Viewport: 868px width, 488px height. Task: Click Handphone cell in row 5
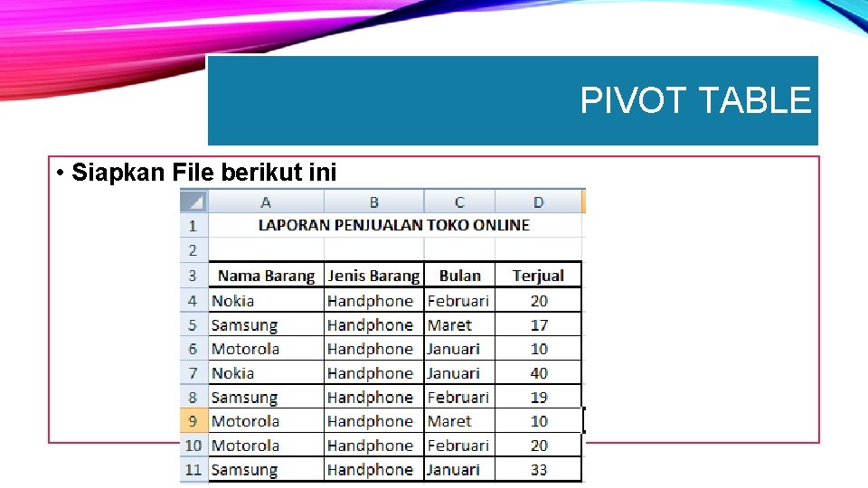pos(373,324)
